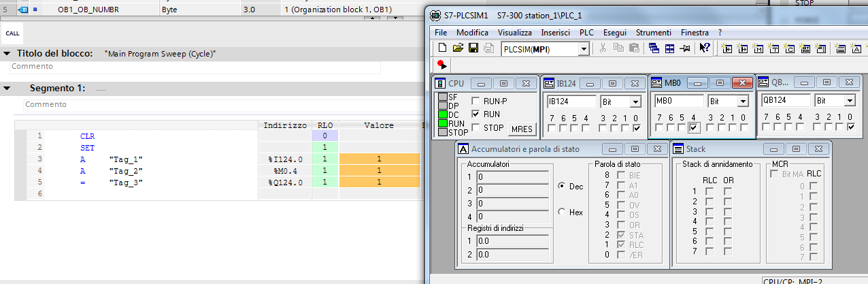The width and height of the screenshot is (868, 284).
Task: Click the tile windows toolbar icon
Action: 670,48
